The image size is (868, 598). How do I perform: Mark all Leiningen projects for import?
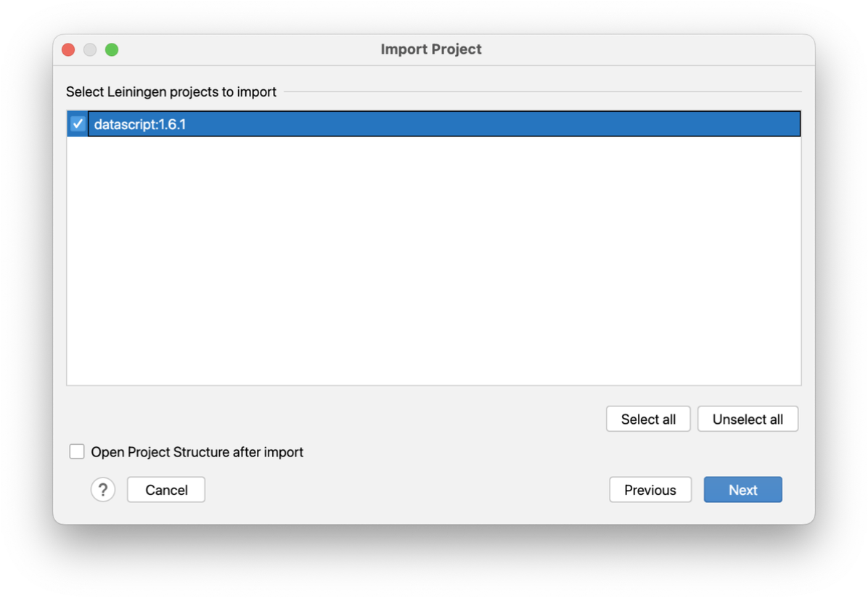[647, 419]
